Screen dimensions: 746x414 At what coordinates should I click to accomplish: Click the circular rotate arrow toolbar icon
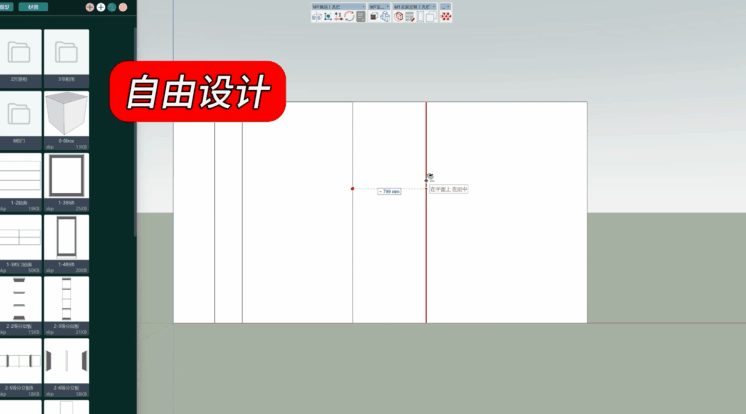coord(349,17)
